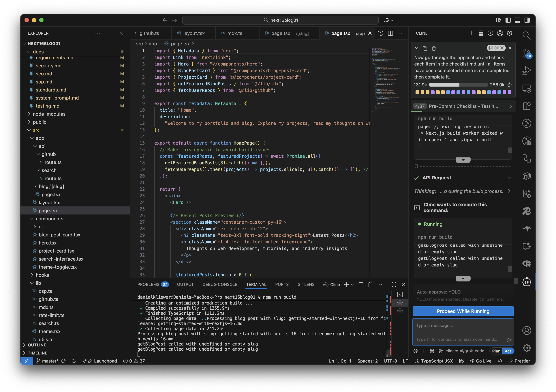556x392 pixels.
Task: Open Source Control view with 14 badge
Action: (526, 53)
